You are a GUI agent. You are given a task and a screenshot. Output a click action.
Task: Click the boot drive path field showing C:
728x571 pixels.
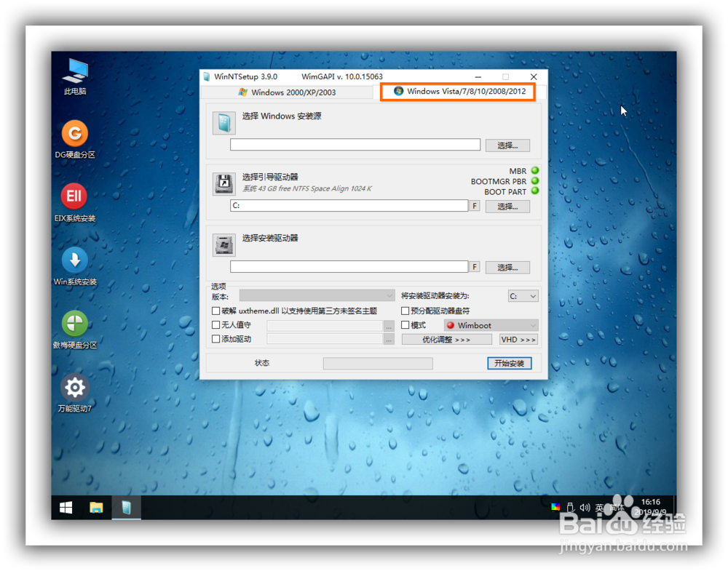[349, 205]
